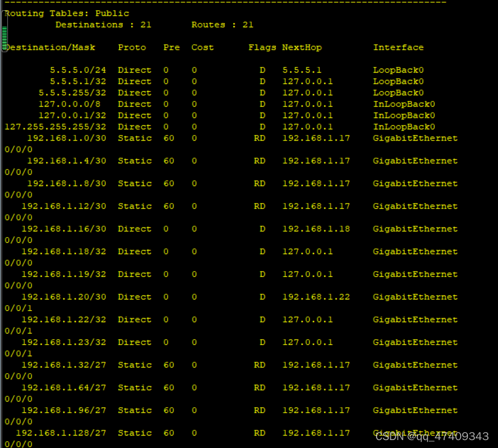This screenshot has height=448, width=498.
Task: Click the 'Flags' column header
Action: click(262, 47)
